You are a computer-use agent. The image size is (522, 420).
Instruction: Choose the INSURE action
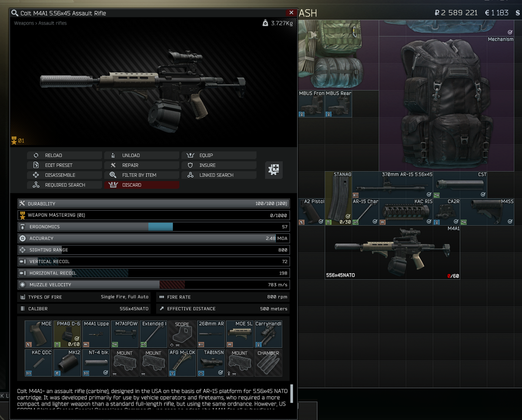(219, 165)
